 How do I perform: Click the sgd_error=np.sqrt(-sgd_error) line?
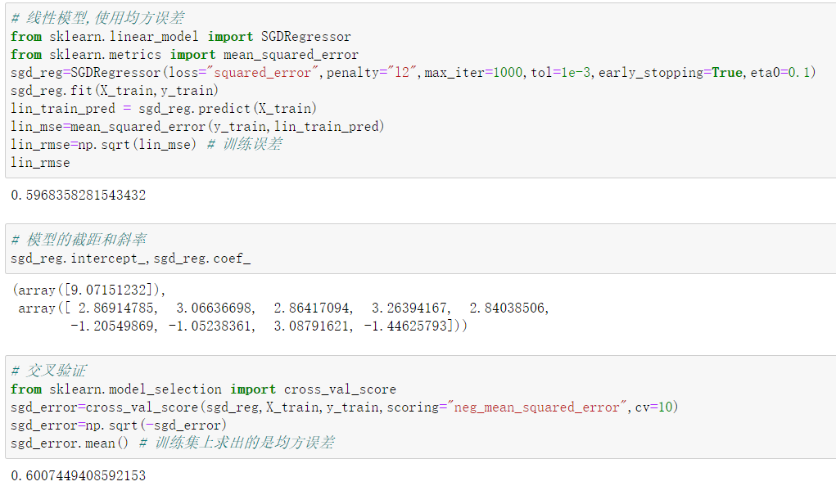coord(119,425)
